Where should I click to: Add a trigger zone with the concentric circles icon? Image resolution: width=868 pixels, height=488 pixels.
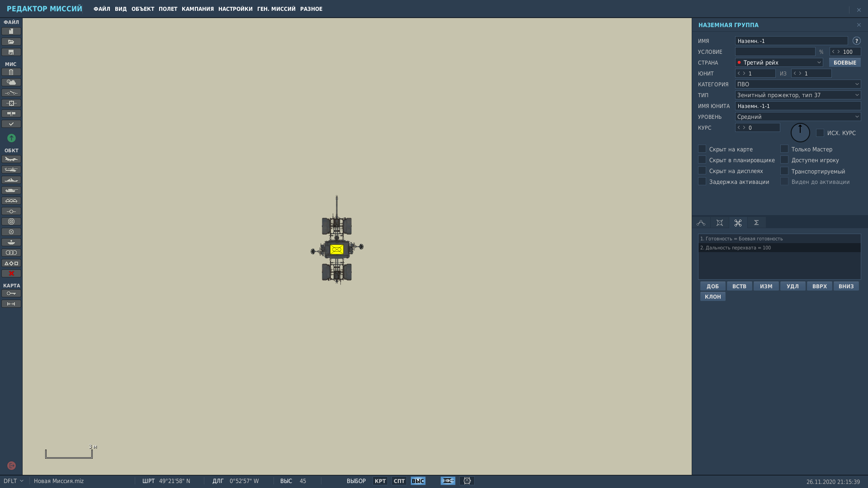[11, 221]
